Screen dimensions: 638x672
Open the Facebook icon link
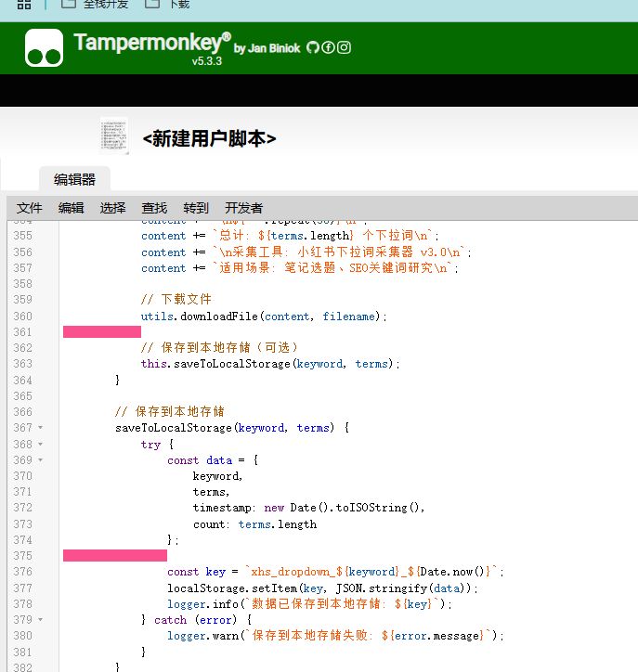point(328,48)
